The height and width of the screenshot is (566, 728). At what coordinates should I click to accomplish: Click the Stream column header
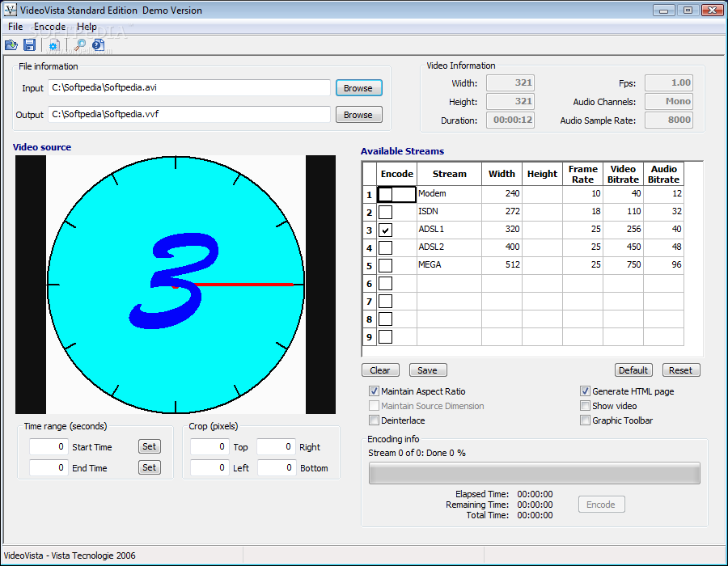click(x=450, y=174)
